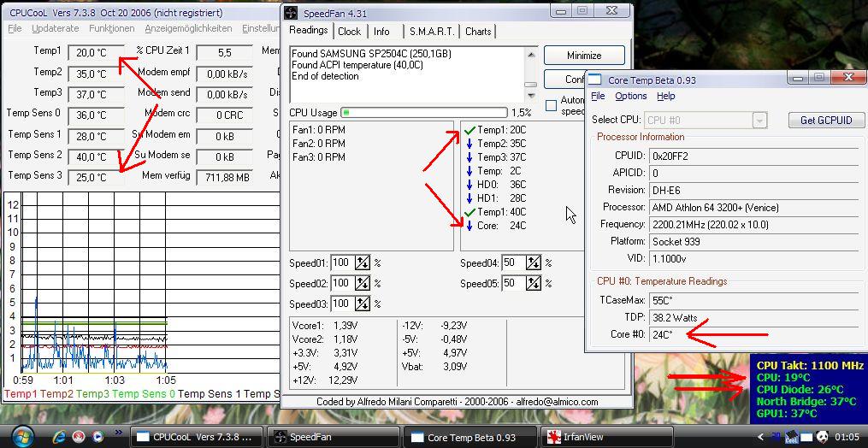Adjust Speed01 spinner arrows
This screenshot has height=448, width=868.
[x=362, y=262]
